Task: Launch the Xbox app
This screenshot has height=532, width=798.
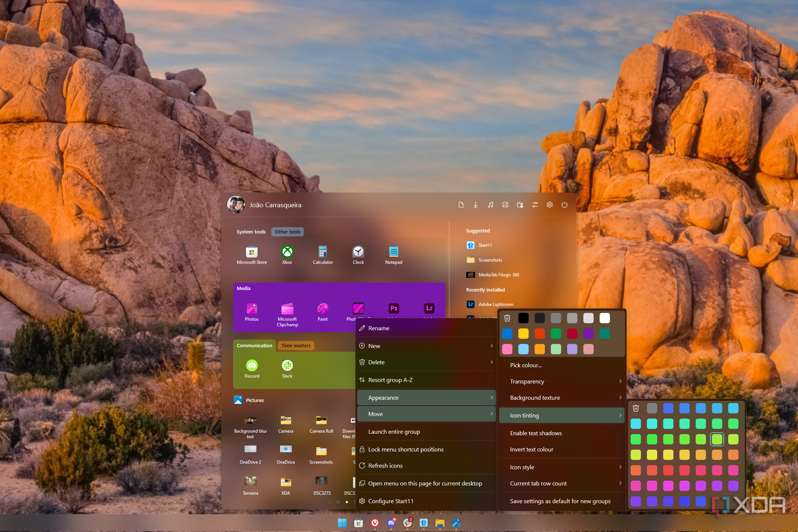Action: tap(287, 255)
